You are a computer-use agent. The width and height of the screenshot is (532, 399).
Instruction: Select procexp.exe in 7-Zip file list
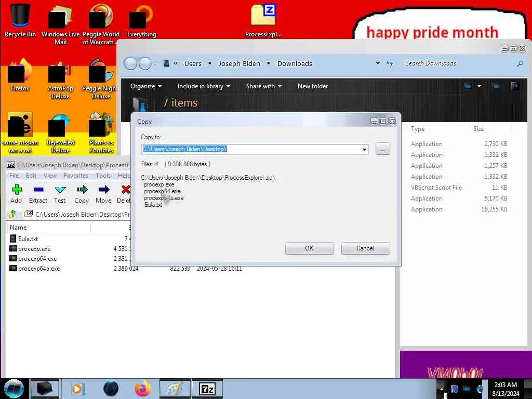pyautogui.click(x=34, y=249)
